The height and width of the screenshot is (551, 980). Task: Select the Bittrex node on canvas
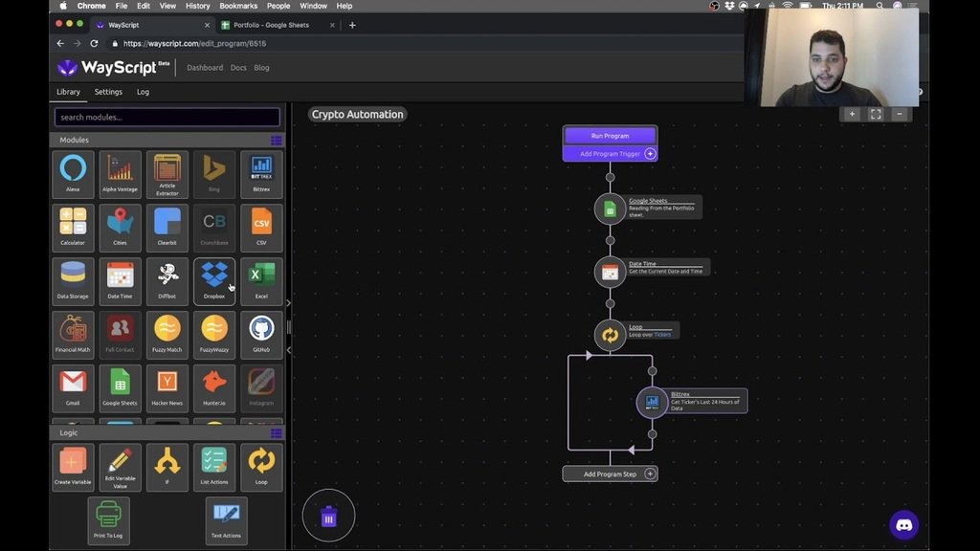(652, 402)
